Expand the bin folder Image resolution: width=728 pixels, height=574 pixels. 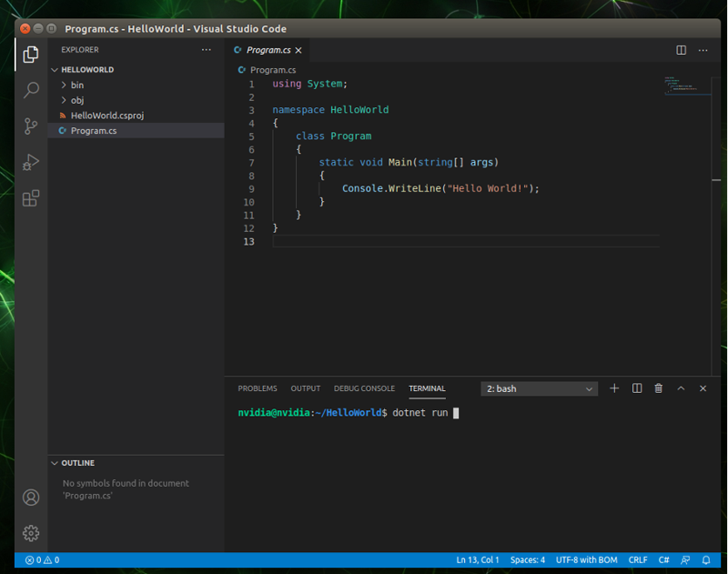[64, 85]
